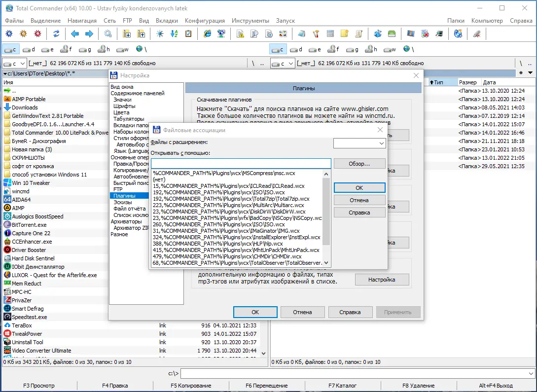The height and width of the screenshot is (392, 537).
Task: Open the Компьютер menu
Action: point(487,21)
